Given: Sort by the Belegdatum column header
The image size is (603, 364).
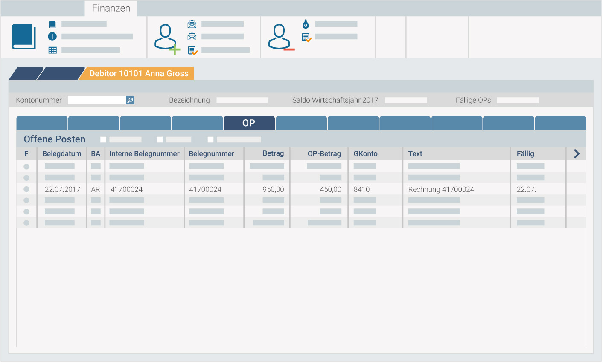Looking at the screenshot, I should tap(62, 154).
